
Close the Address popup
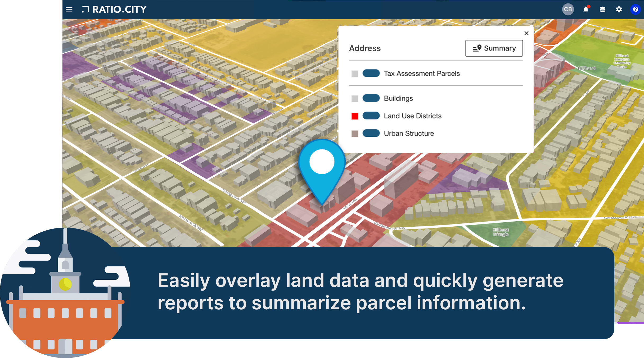pyautogui.click(x=526, y=33)
